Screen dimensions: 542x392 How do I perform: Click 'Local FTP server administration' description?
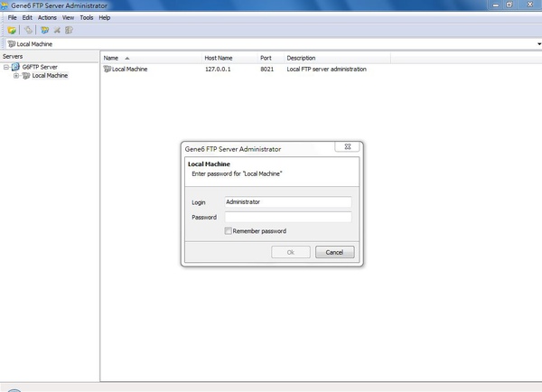(x=327, y=70)
